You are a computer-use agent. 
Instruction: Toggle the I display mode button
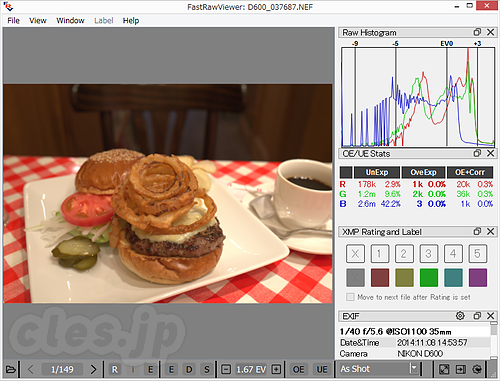[x=133, y=369]
